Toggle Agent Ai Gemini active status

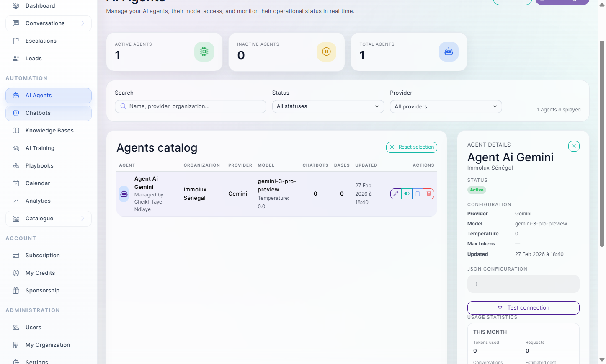click(x=407, y=194)
